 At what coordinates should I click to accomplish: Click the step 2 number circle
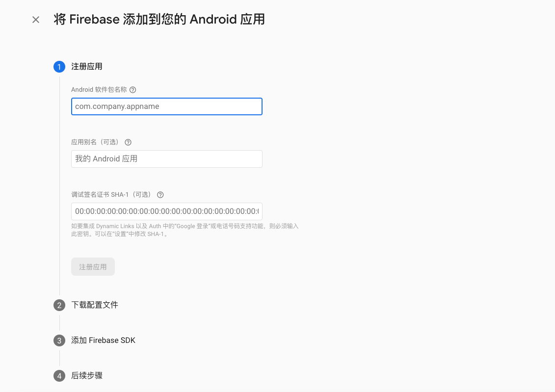coord(59,305)
